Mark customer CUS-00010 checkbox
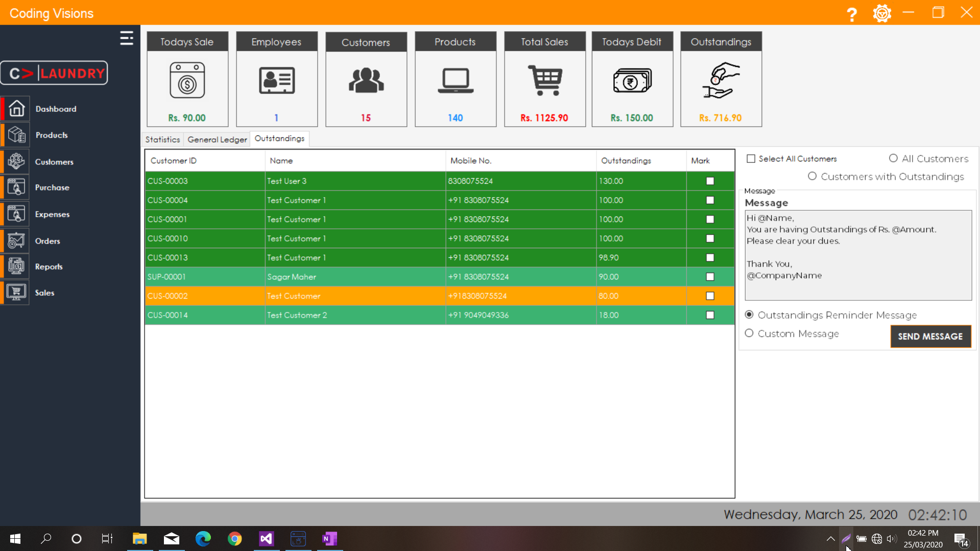 click(x=710, y=238)
